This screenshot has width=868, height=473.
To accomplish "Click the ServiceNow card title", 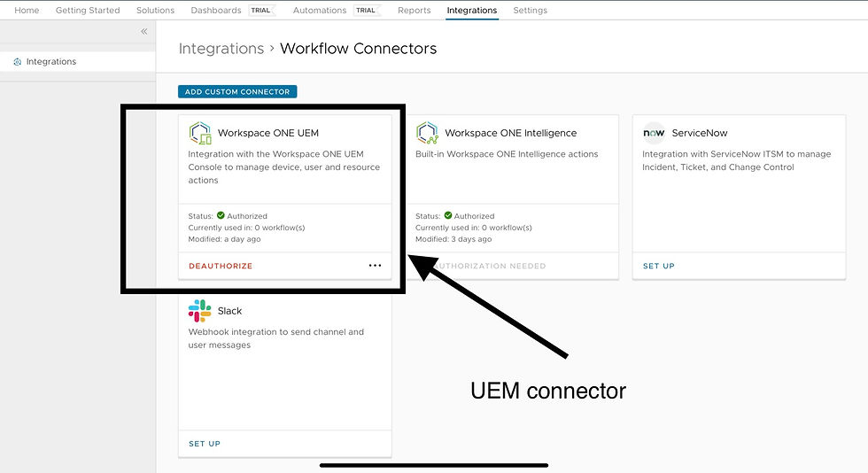I will point(699,133).
